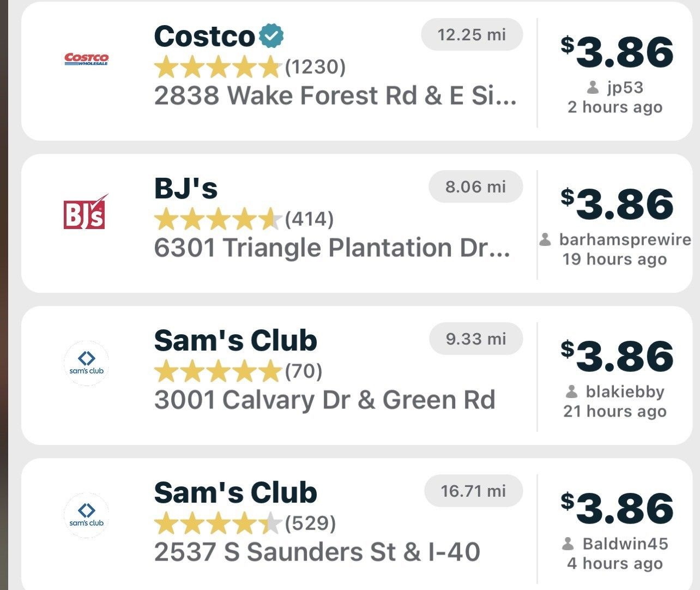
Task: Tap the $3.86 price reported by Baldwin45
Action: tap(618, 509)
